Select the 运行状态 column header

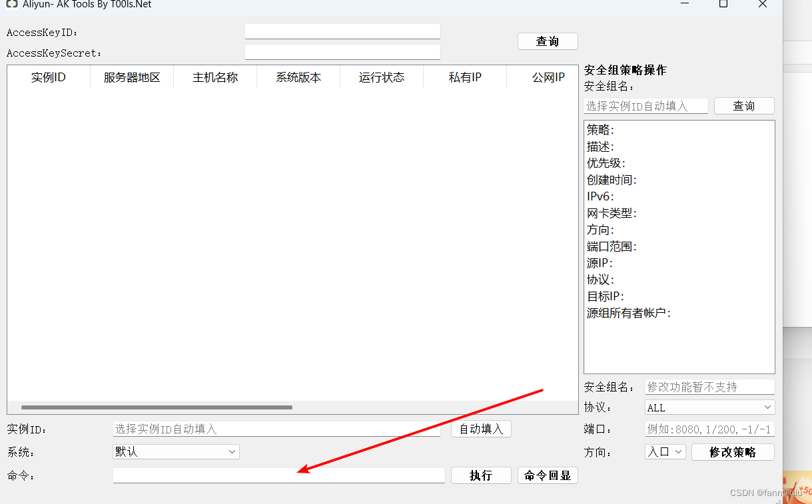click(381, 77)
